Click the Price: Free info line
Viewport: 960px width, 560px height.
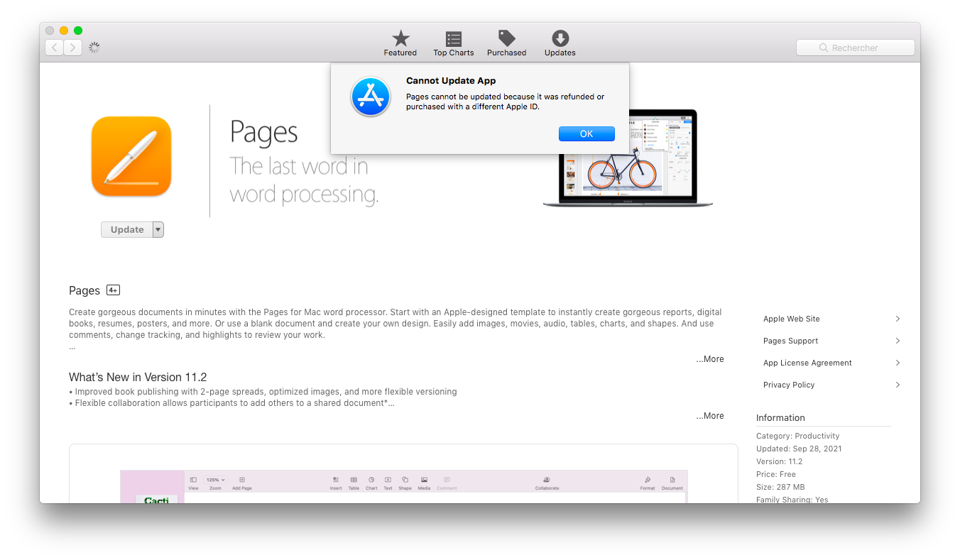pyautogui.click(x=776, y=474)
